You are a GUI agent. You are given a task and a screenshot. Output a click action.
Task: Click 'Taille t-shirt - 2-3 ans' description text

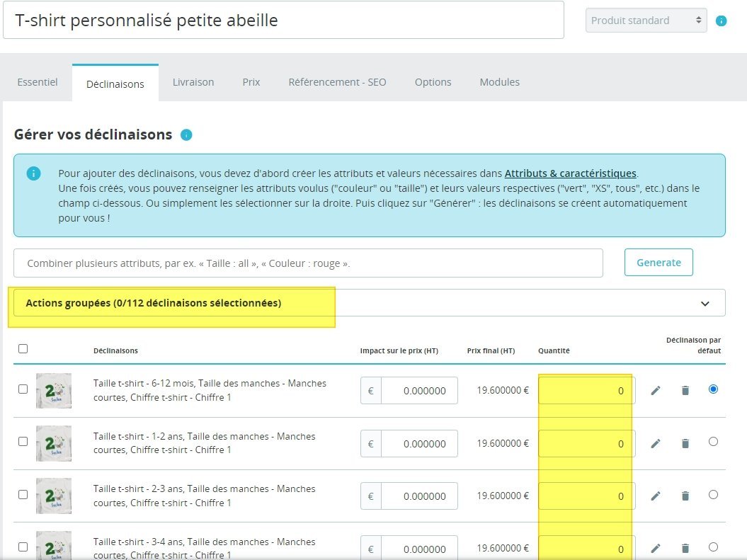point(205,496)
